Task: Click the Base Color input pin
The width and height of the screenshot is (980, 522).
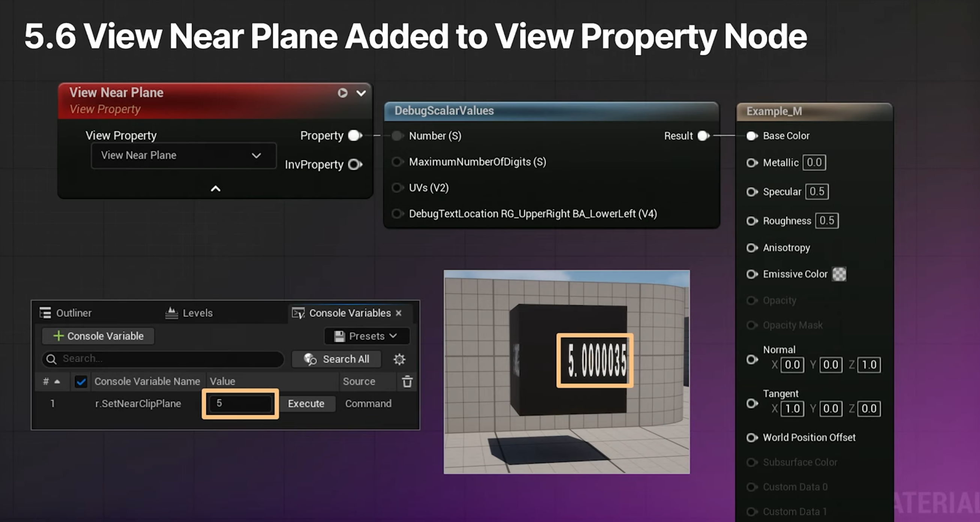Action: [x=752, y=136]
